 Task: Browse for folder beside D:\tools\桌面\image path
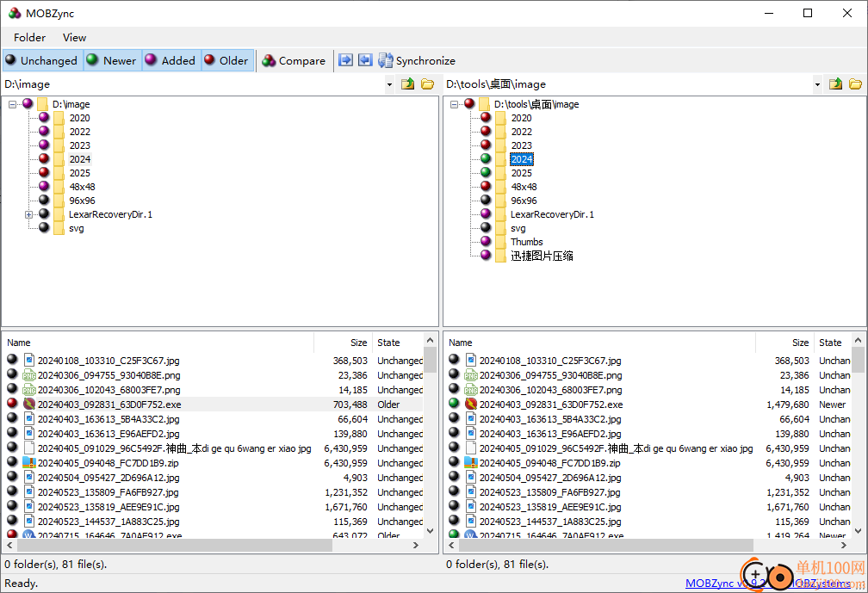point(855,84)
